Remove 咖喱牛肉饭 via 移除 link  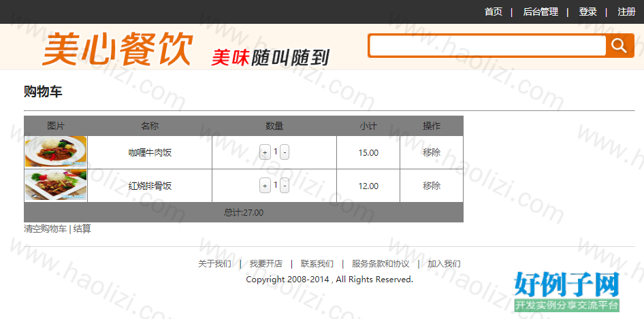(432, 152)
